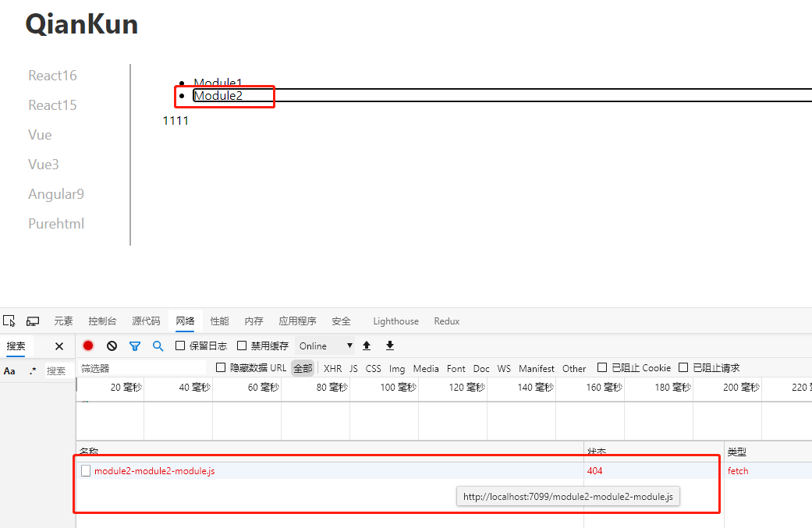812x528 pixels.
Task: Enable the 禁用缓存 checkbox
Action: click(242, 346)
